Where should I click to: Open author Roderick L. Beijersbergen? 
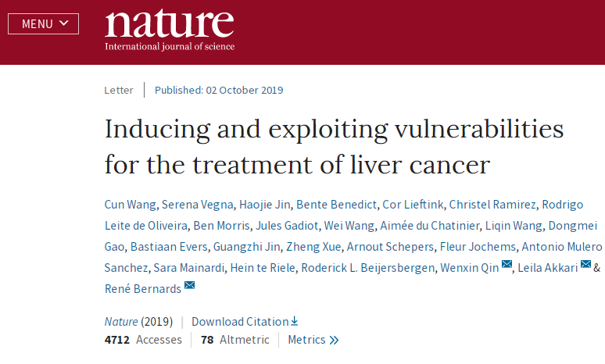coord(367,268)
